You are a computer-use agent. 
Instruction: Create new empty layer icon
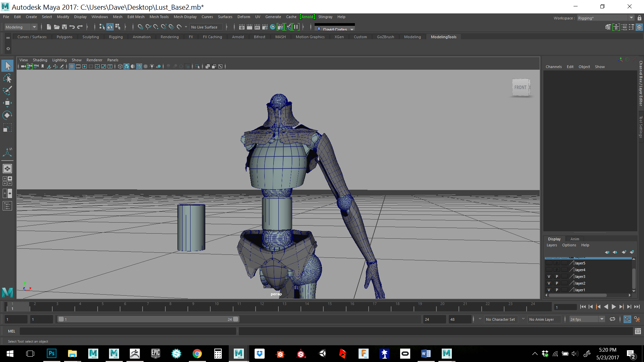point(624,252)
